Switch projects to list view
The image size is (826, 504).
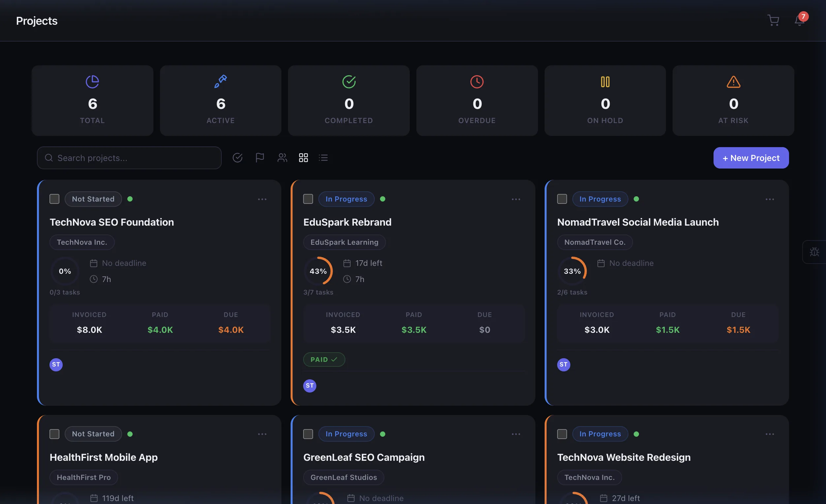(323, 158)
